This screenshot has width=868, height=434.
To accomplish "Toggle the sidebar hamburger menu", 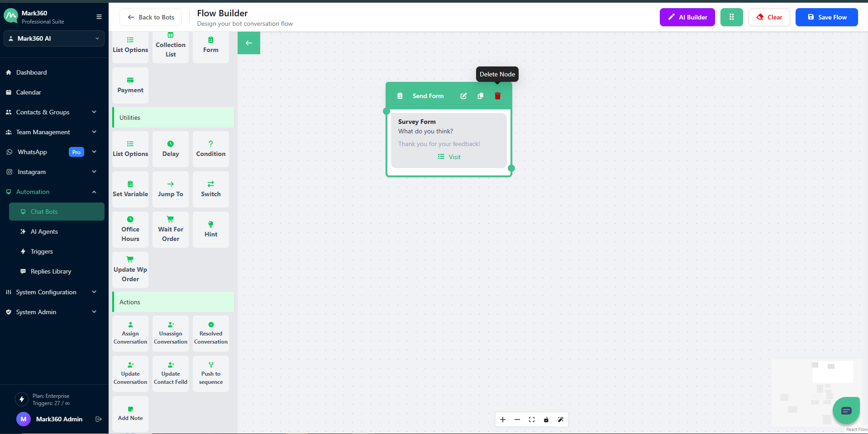I will 99,17.
